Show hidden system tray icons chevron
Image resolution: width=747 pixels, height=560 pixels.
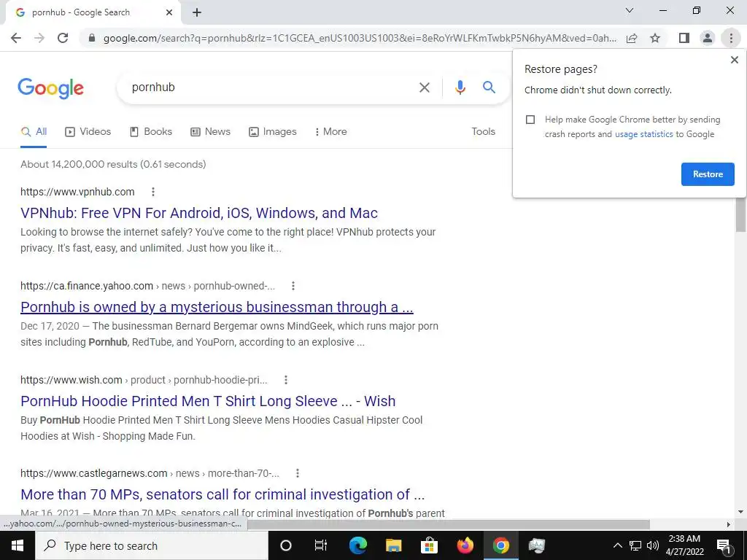(x=617, y=545)
